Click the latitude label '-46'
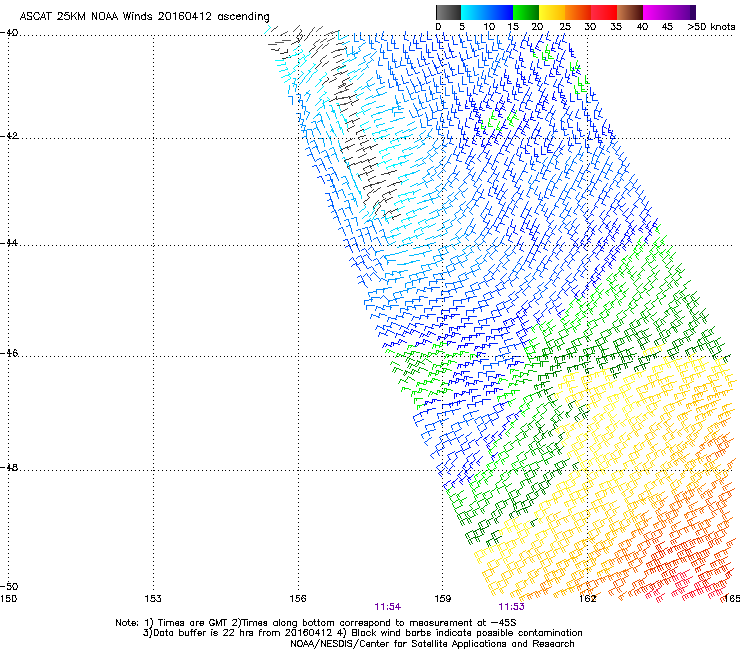 9,354
